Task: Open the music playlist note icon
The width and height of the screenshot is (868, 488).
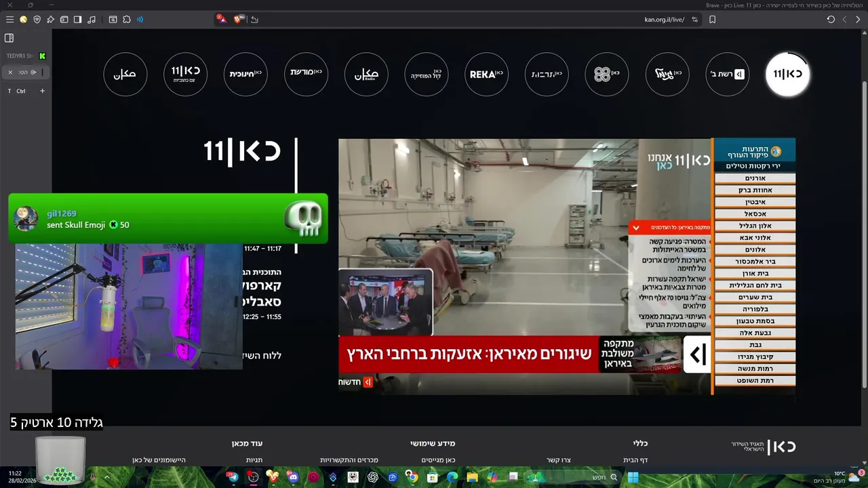Action: pos(92,20)
